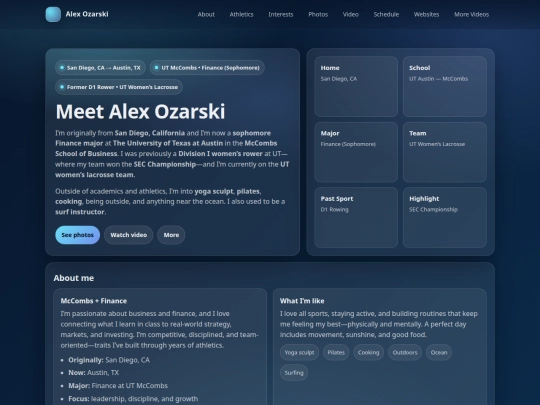Click UT Women's Lacrosse under Team
540x405 pixels.
coord(437,144)
